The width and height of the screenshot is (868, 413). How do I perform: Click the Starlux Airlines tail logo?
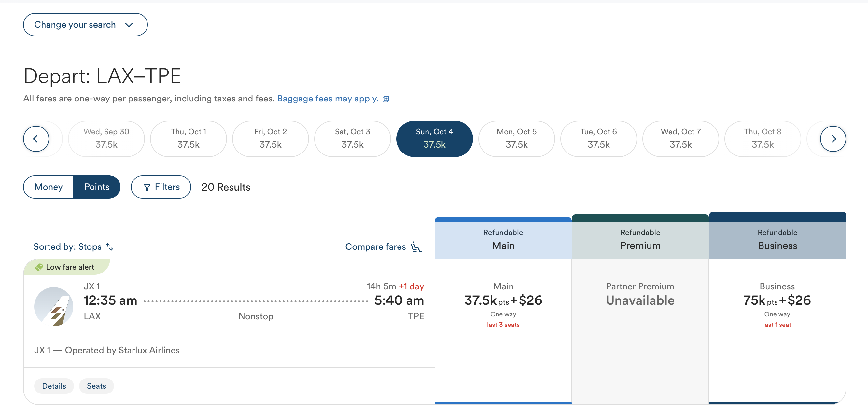click(54, 306)
